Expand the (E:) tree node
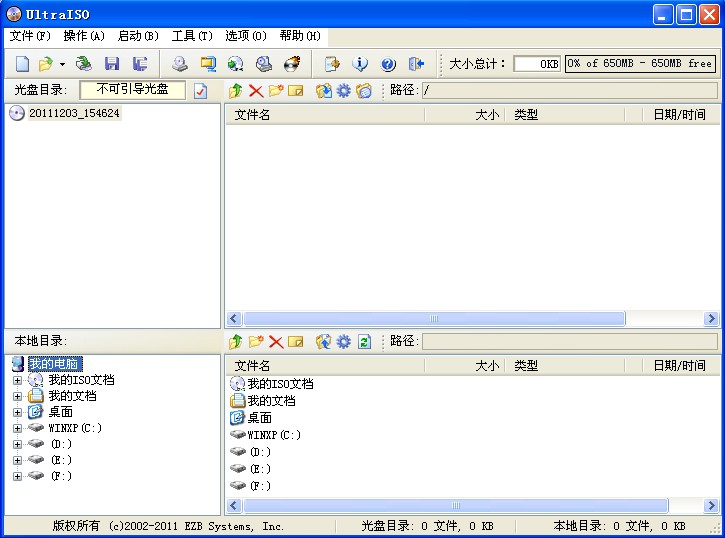The image size is (725, 538). [18, 460]
